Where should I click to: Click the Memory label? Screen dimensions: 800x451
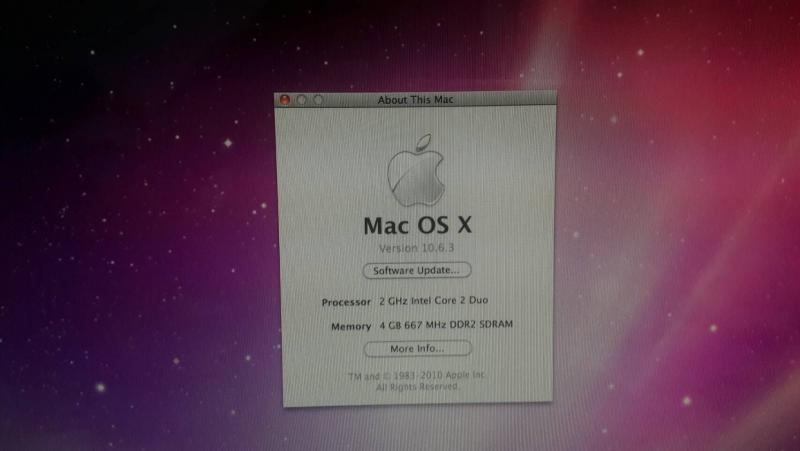coord(351,327)
